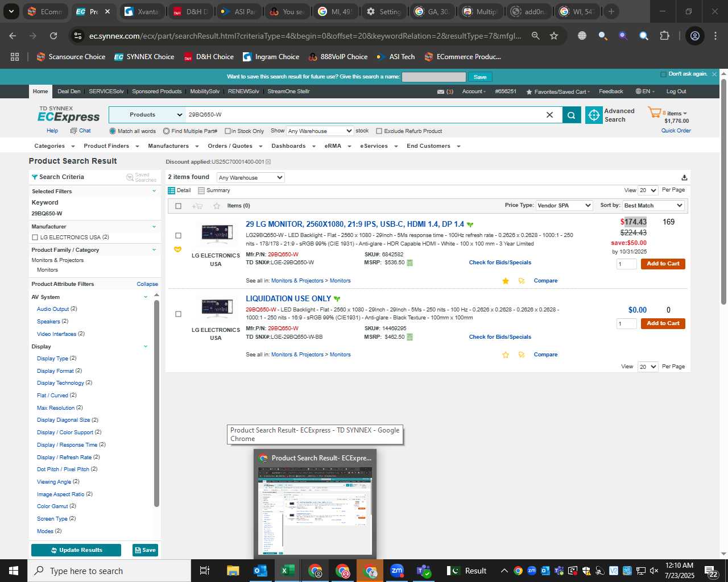728x582 pixels.
Task: Check the Don't ask again box
Action: click(663, 74)
